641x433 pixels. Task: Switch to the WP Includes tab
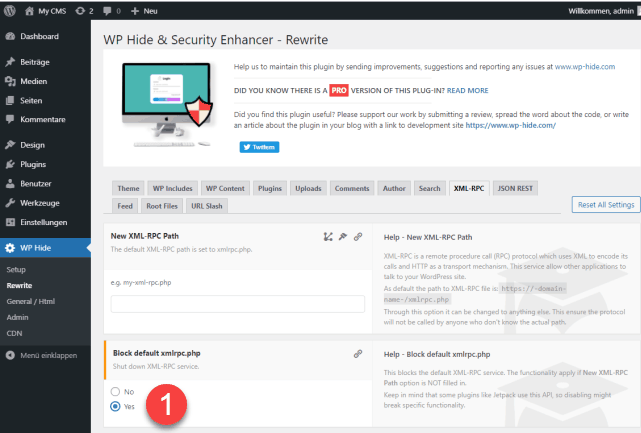tap(173, 188)
